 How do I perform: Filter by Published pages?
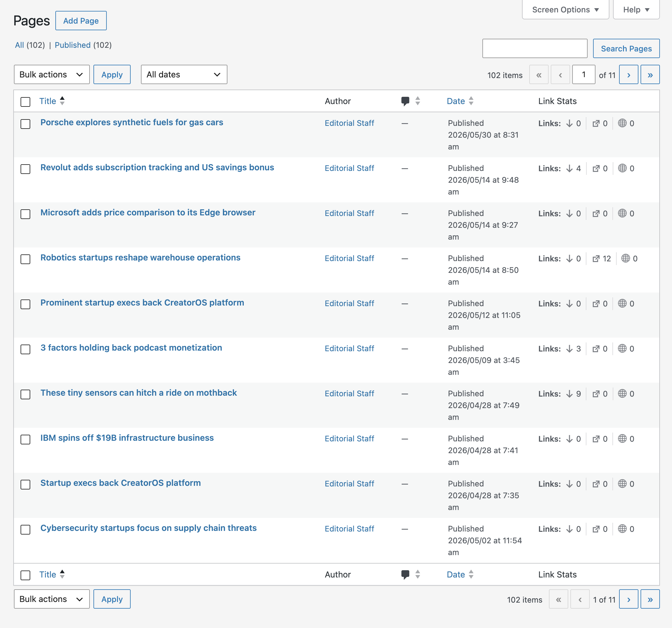point(73,45)
